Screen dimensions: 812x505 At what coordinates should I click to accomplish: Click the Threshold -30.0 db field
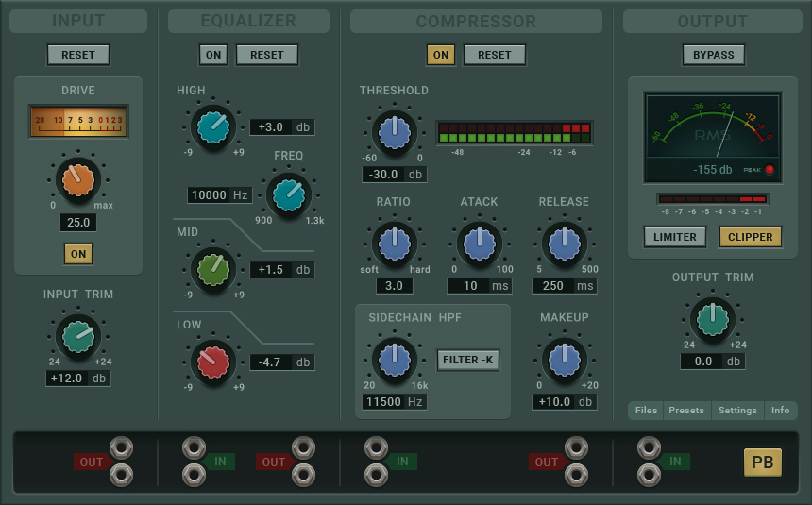(x=395, y=174)
